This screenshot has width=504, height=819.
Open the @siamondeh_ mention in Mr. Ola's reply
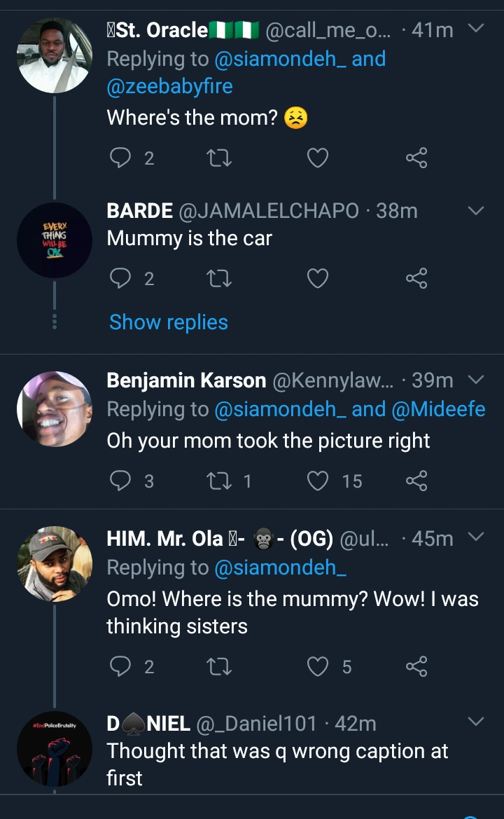[281, 569]
